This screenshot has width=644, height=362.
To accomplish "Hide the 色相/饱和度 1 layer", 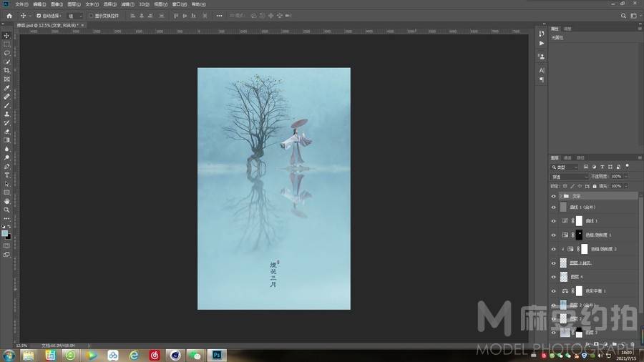I will point(553,235).
